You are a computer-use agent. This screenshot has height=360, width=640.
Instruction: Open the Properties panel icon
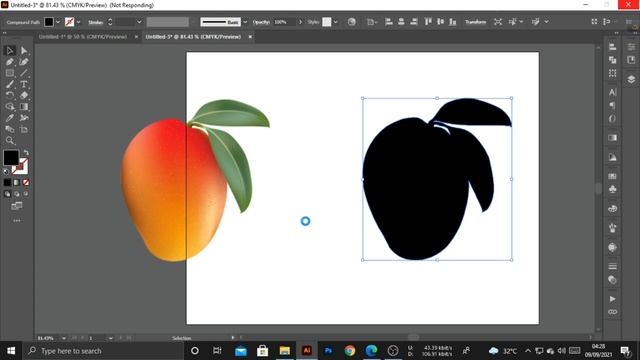pyautogui.click(x=631, y=47)
